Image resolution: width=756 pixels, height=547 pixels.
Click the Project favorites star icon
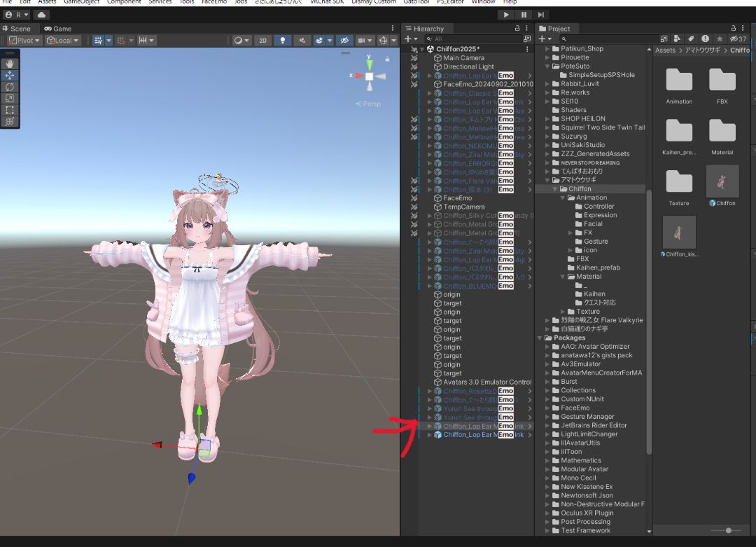(720, 39)
